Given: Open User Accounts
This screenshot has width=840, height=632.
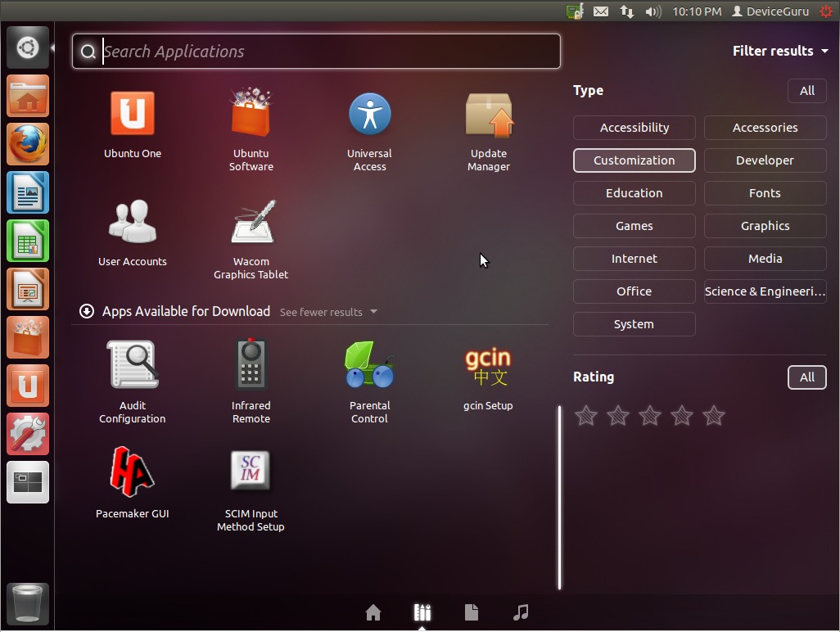Looking at the screenshot, I should [133, 233].
